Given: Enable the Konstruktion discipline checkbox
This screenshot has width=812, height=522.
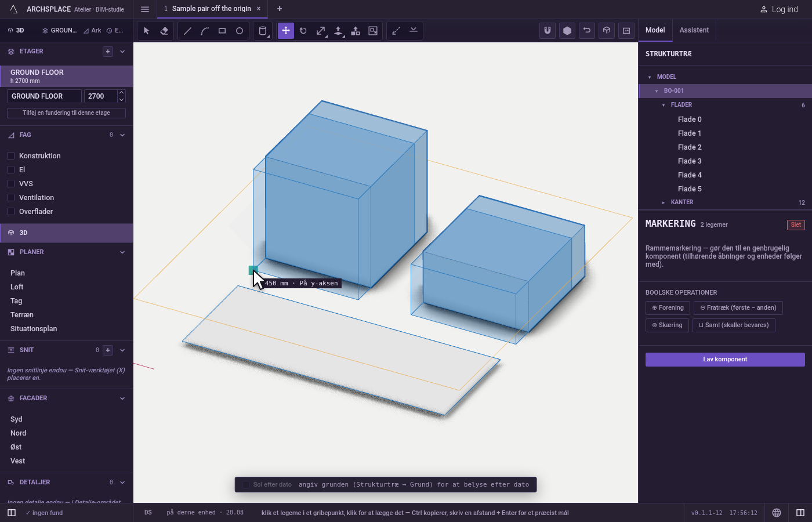Looking at the screenshot, I should [10, 156].
